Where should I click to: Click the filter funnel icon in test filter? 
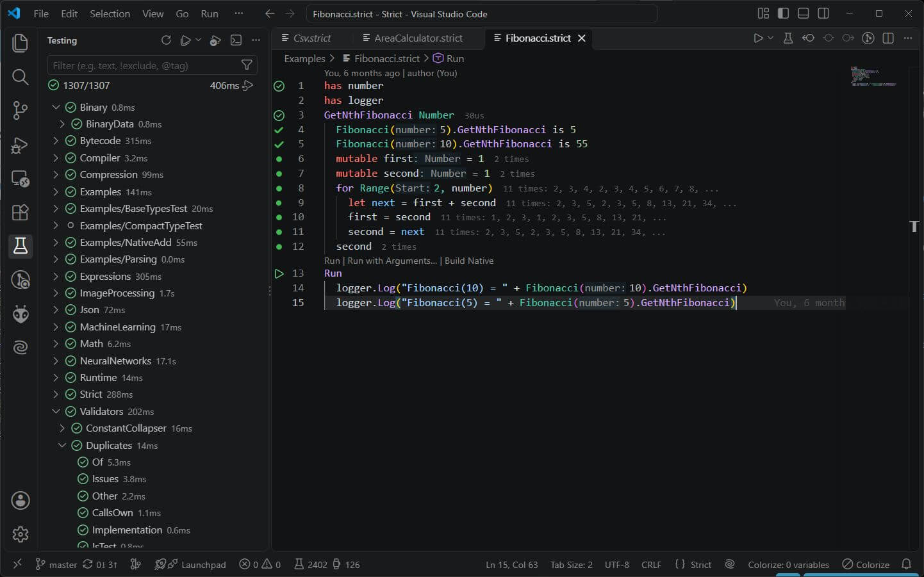(x=247, y=65)
